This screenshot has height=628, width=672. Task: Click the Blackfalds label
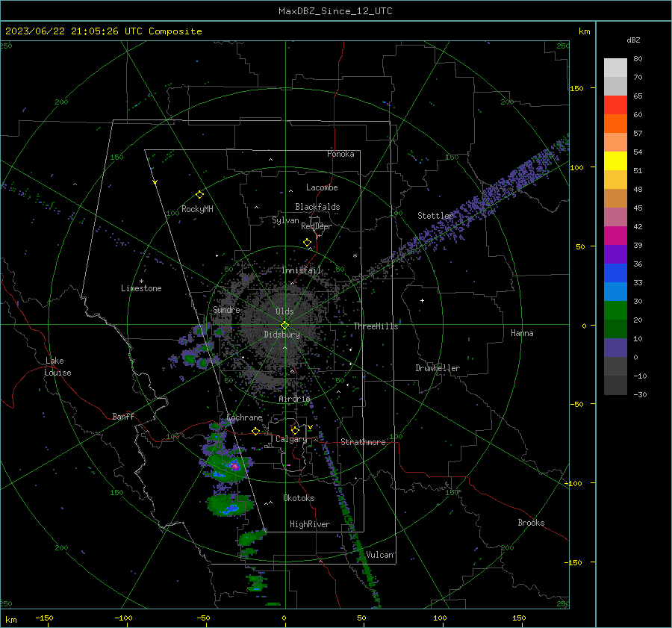click(x=317, y=207)
